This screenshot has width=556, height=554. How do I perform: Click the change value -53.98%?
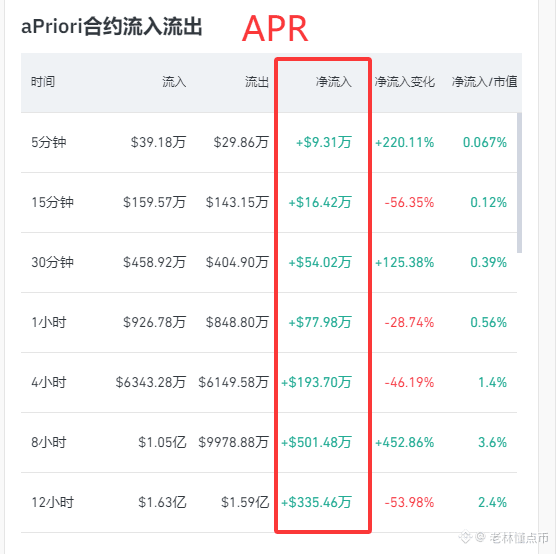[410, 502]
